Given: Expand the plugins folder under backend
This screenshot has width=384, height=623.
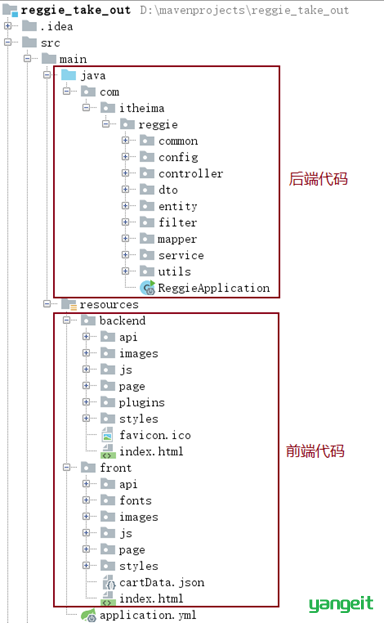Looking at the screenshot, I should click(86, 402).
